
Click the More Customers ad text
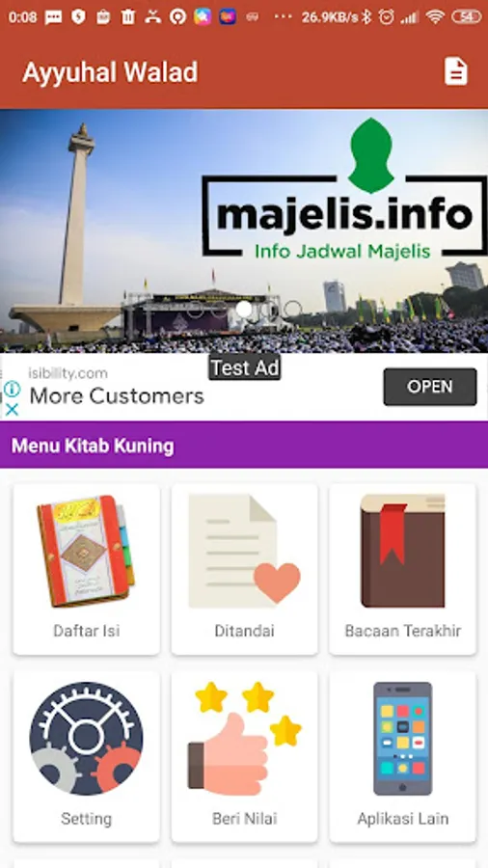pos(117,395)
